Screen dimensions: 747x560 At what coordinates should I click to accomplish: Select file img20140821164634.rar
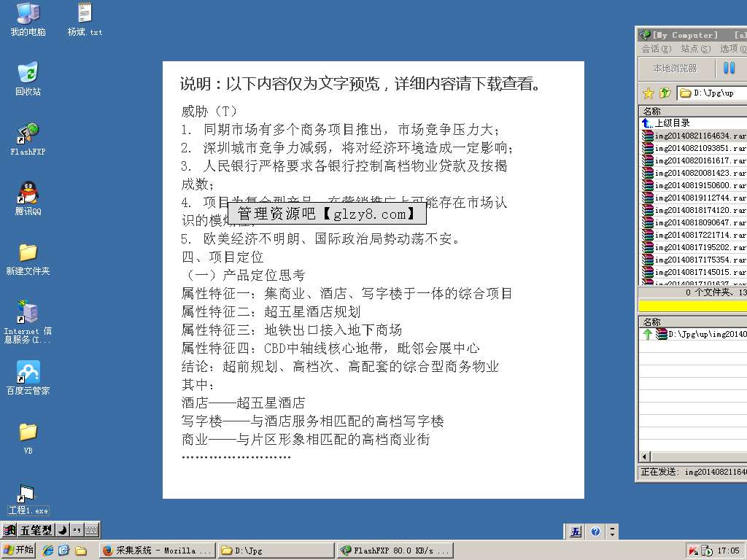click(694, 136)
